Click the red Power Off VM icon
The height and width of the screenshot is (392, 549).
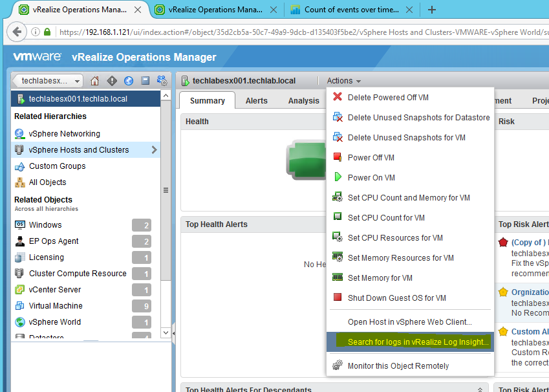[x=338, y=157]
